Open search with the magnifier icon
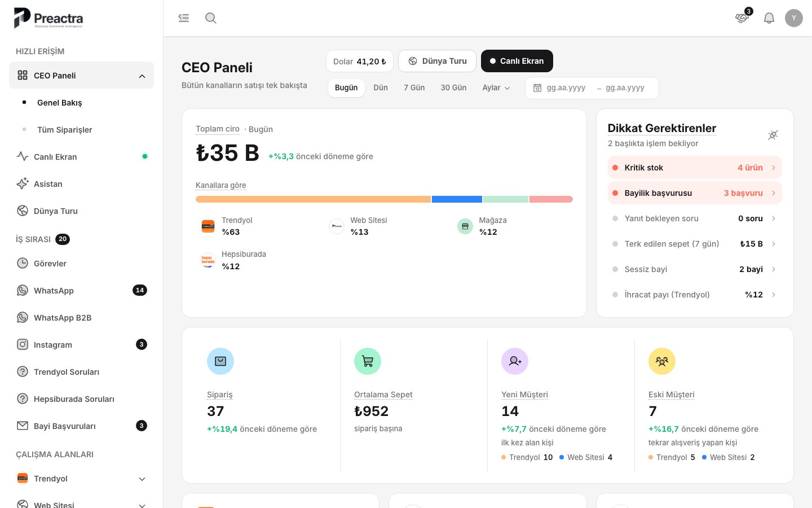Image resolution: width=812 pixels, height=508 pixels. [211, 18]
